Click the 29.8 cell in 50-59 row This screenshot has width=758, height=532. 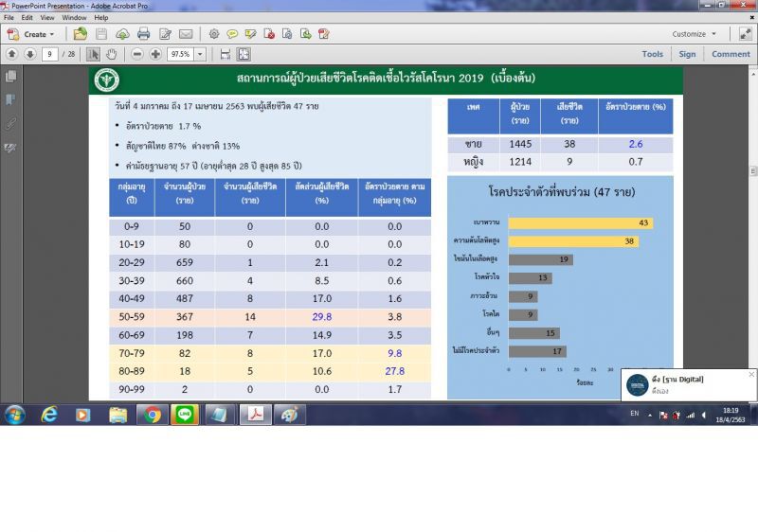coord(322,317)
